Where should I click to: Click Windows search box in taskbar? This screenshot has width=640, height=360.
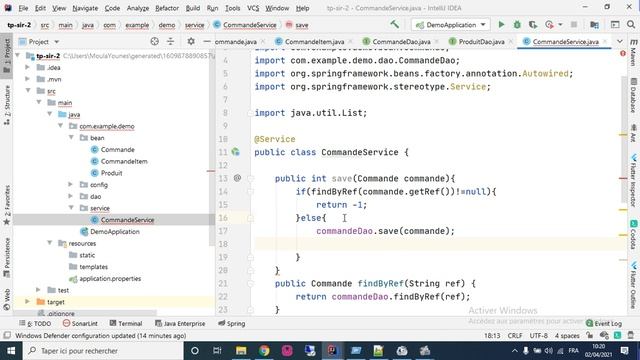[x=104, y=351]
